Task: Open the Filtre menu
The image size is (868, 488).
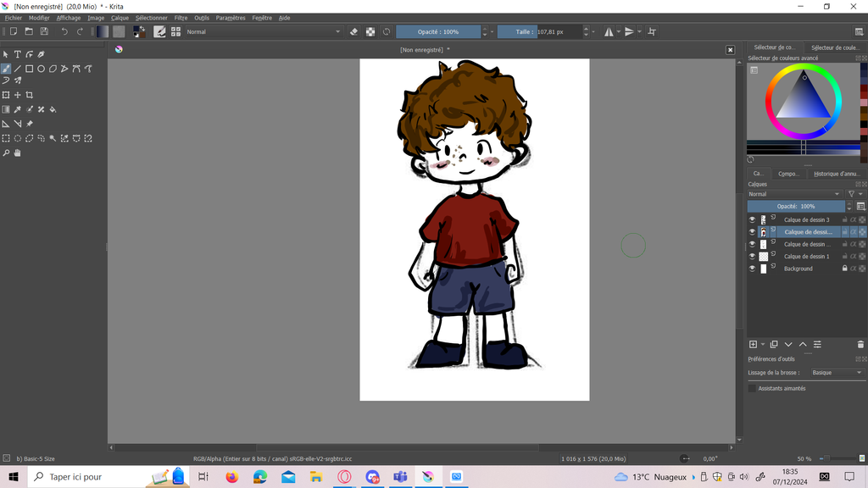Action: 181,18
